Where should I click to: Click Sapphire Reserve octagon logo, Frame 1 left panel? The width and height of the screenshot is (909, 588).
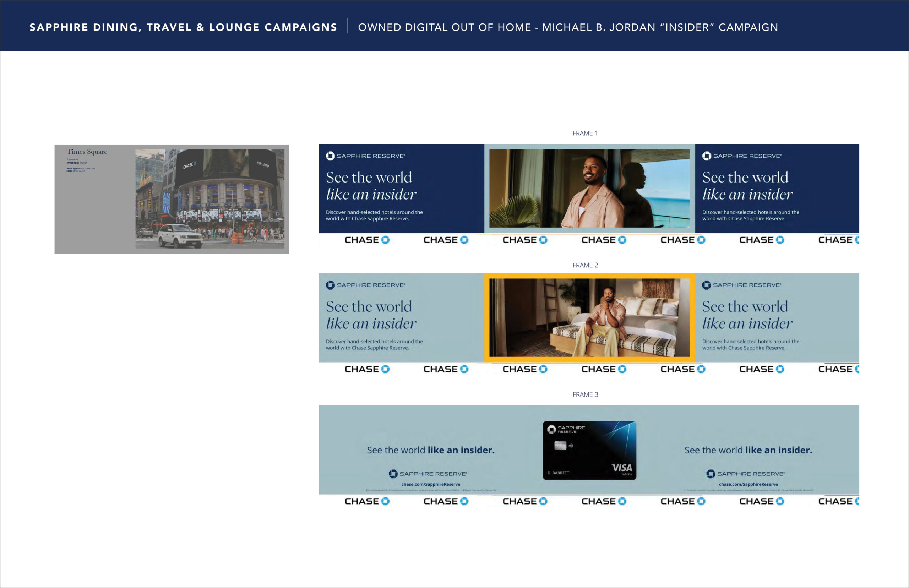pyautogui.click(x=330, y=156)
